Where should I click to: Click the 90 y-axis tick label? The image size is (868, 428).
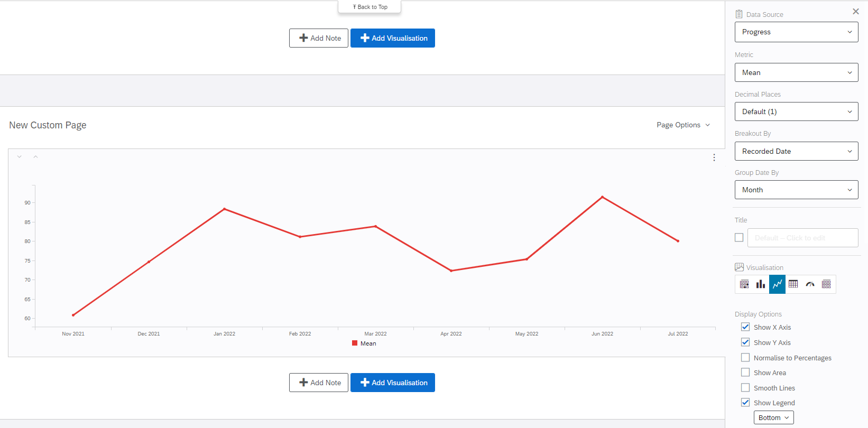(27, 203)
